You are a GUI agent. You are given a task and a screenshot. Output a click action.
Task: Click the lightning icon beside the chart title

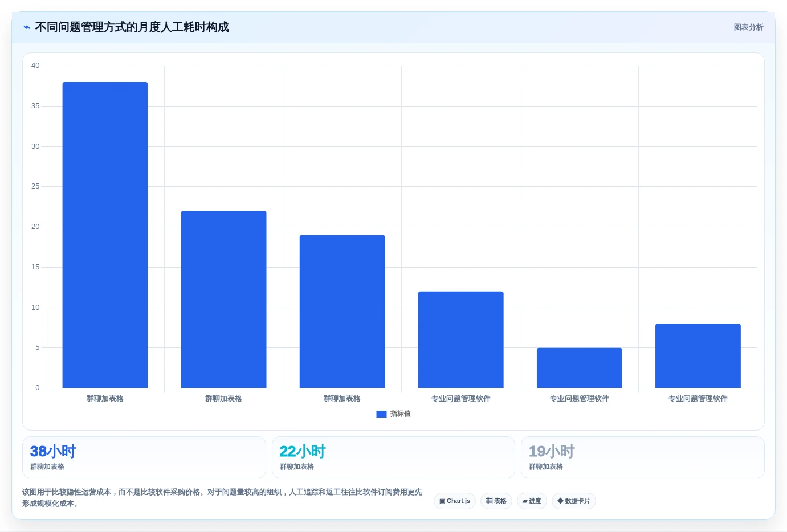click(26, 27)
